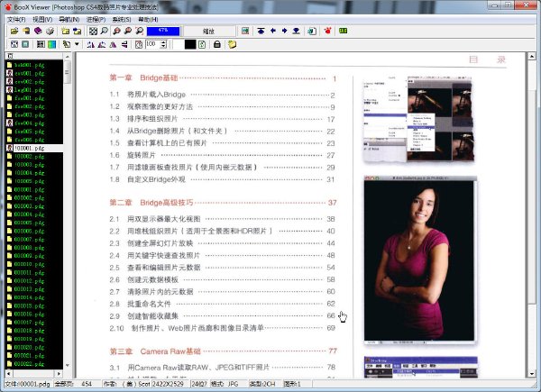Go to previous page with left arrow

coord(273,31)
